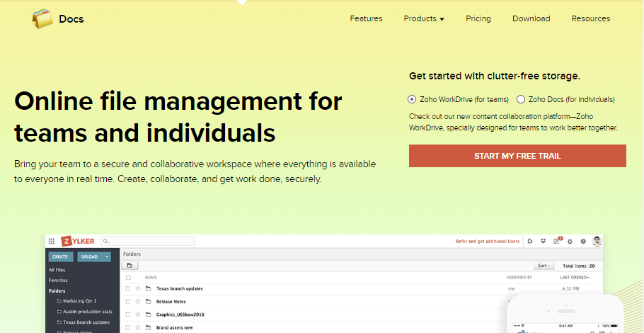
Task: Open the apps grid icon in Zylker preview
Action: point(52,242)
